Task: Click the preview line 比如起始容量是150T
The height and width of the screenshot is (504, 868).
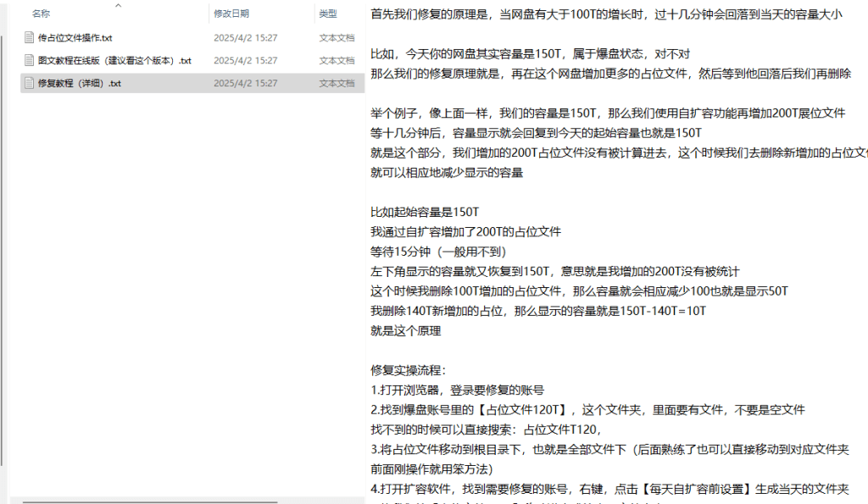Action: click(x=425, y=212)
